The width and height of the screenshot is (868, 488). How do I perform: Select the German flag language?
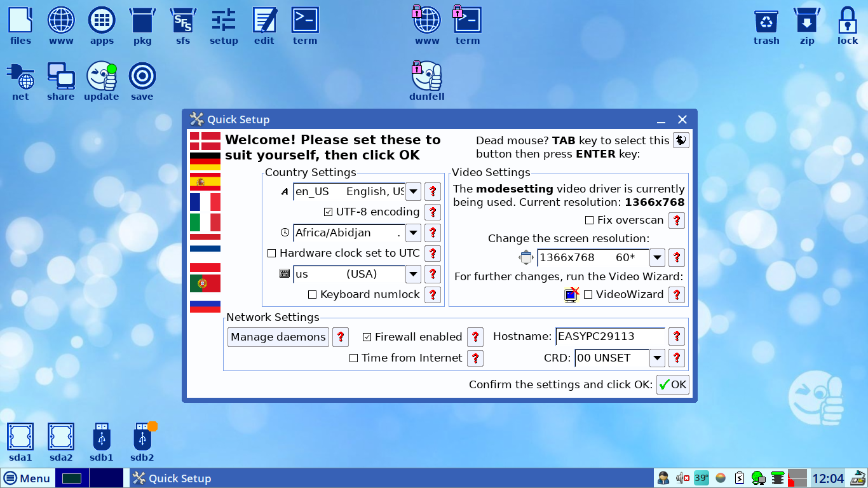205,161
